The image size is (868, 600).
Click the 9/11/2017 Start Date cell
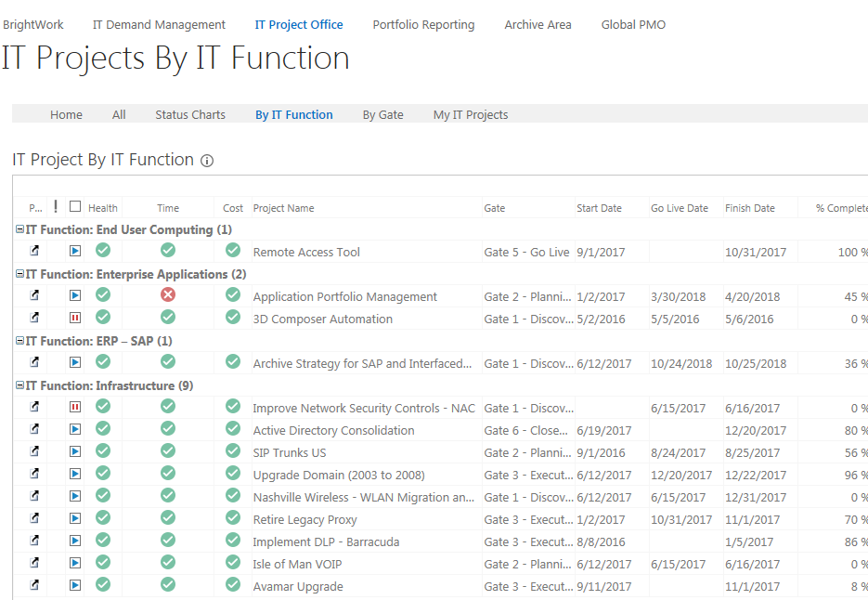[604, 586]
